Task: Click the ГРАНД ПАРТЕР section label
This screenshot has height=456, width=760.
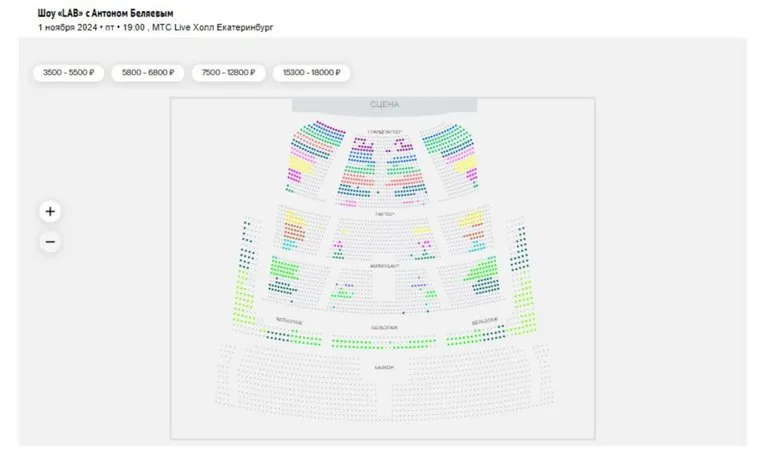Action: click(384, 132)
